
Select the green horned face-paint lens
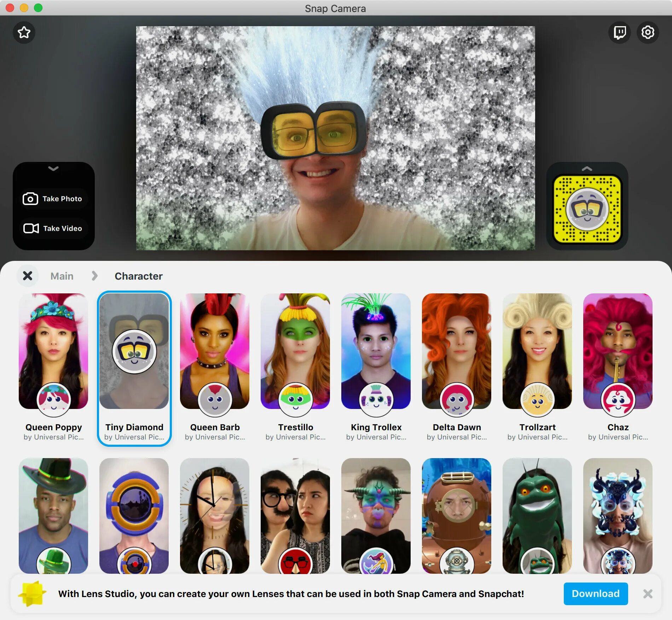pyautogui.click(x=376, y=516)
